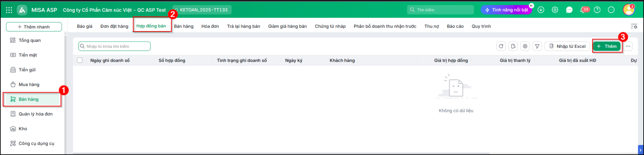Screen dimensions: 644x155
Task: Click the refresh data icon
Action: 501,46
